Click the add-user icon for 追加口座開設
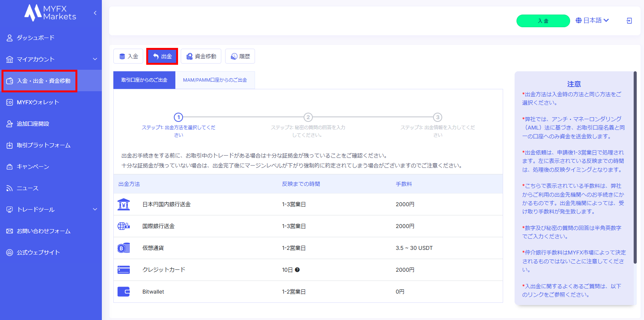644x320 pixels. click(10, 124)
